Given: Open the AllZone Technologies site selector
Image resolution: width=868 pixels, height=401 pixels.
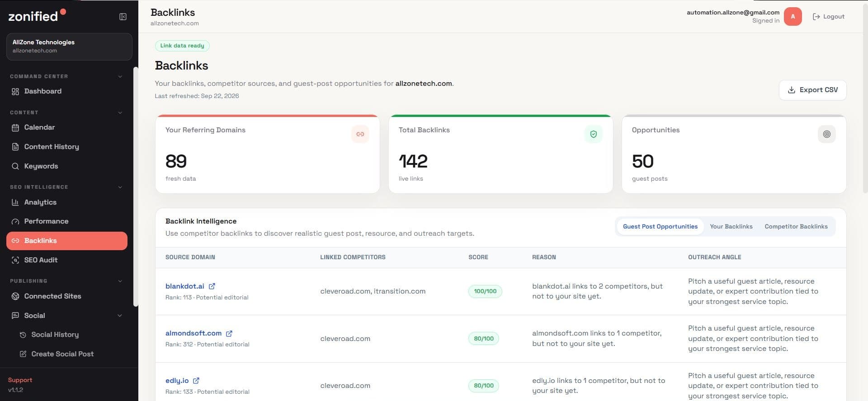Looking at the screenshot, I should [x=69, y=47].
